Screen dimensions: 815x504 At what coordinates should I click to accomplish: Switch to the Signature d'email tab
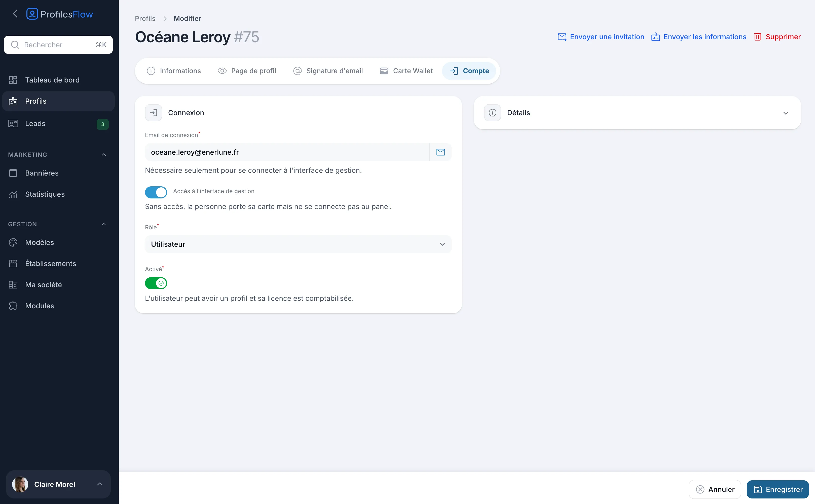pos(328,71)
